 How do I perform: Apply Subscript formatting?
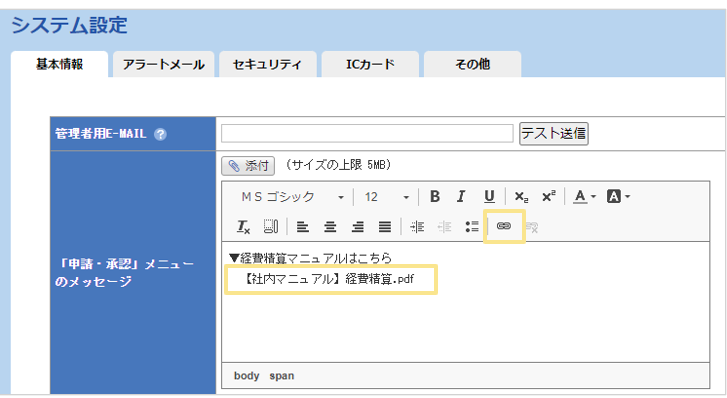(521, 197)
